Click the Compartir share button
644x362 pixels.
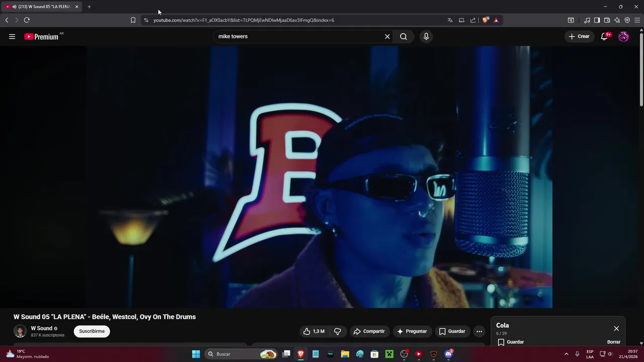[369, 331]
